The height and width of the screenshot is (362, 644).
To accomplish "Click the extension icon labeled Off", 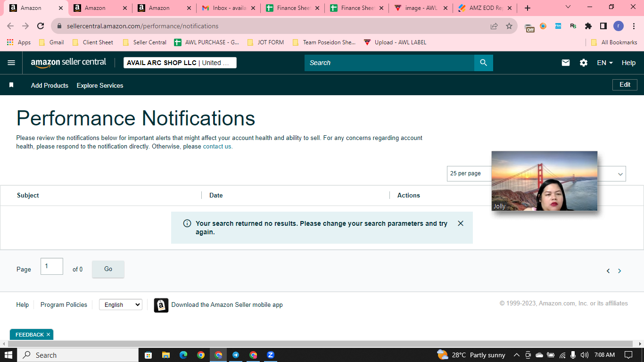I will [529, 27].
